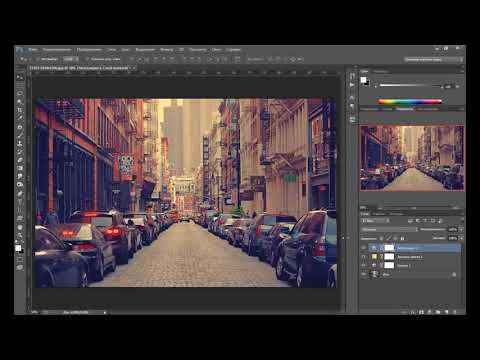This screenshot has width=480, height=360.
Task: Select the Eraser tool
Action: 20,160
